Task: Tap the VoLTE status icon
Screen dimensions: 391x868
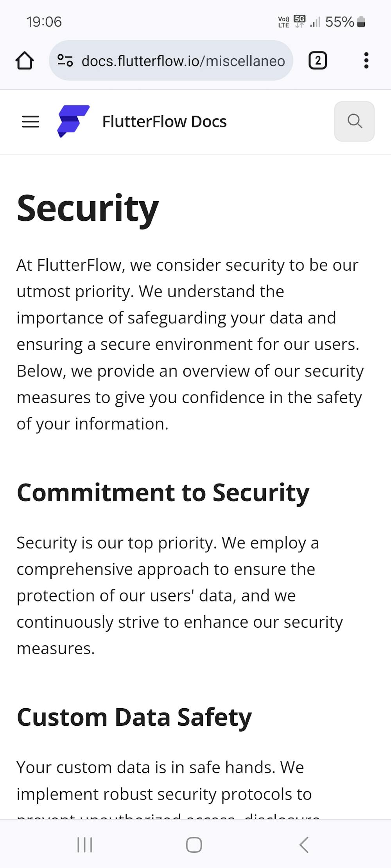Action: 283,22
